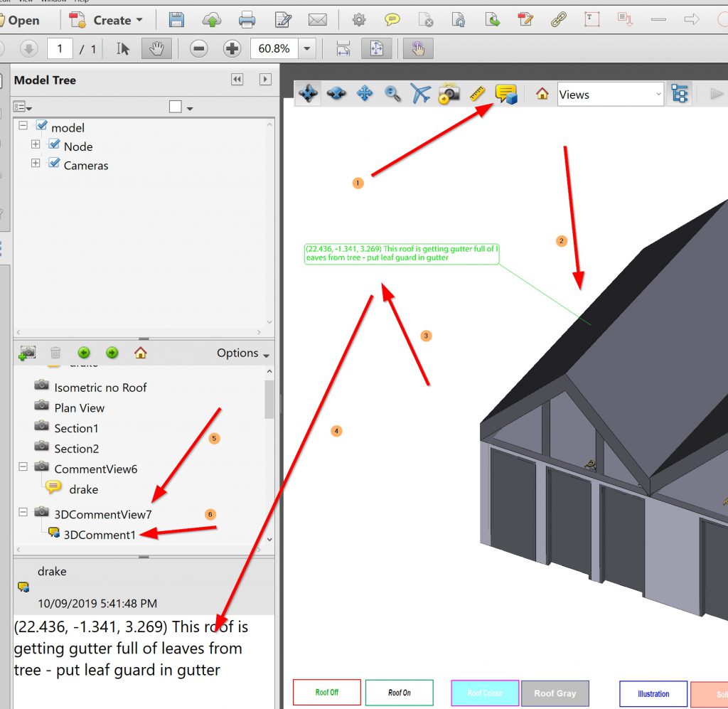
Task: Click the Save disk icon
Action: click(x=176, y=20)
